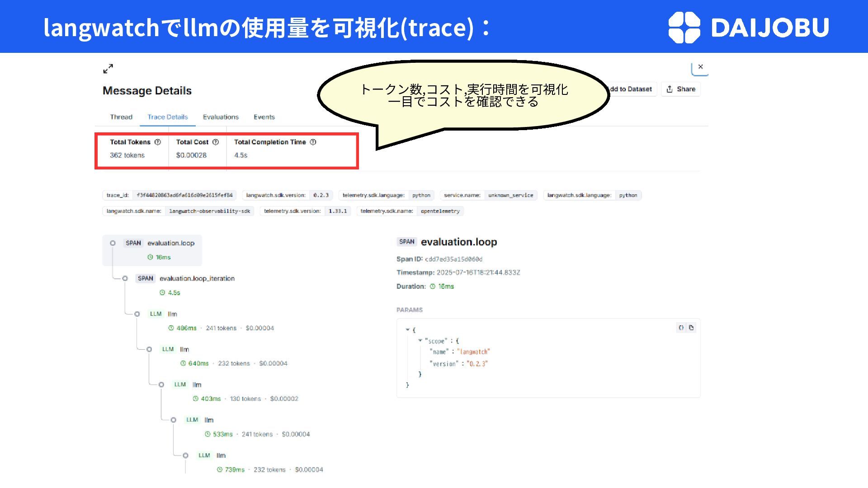Viewport: 868px width, 488px height.
Task: Click the clock icon beside 533ms
Action: pos(208,434)
